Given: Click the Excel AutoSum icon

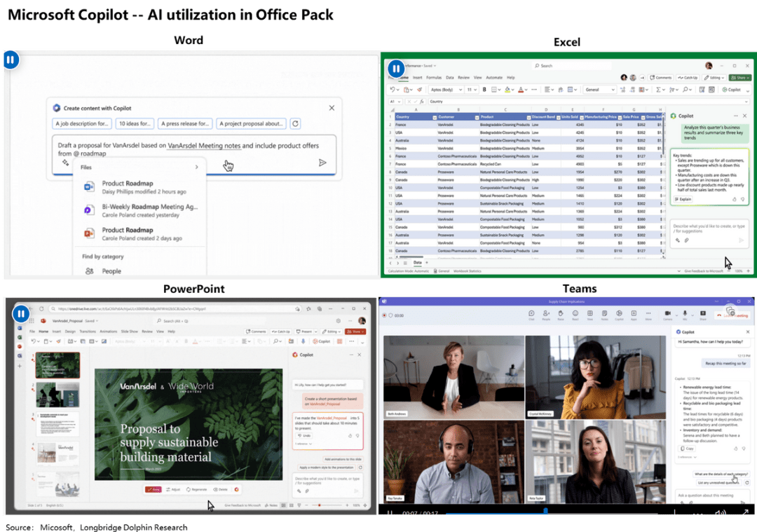Looking at the screenshot, I should pyautogui.click(x=658, y=89).
